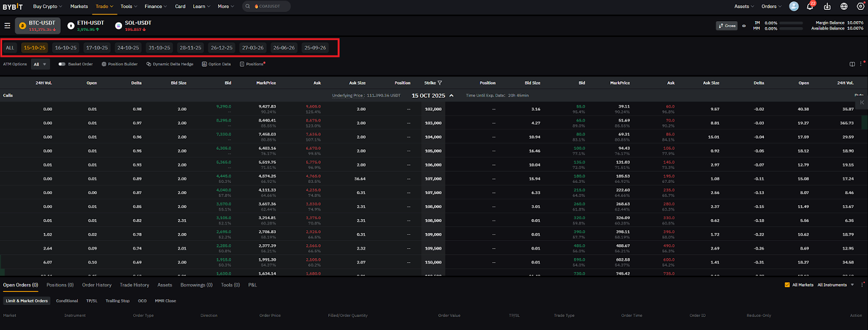Click the ETH coin icon
868x330 pixels.
(71, 26)
